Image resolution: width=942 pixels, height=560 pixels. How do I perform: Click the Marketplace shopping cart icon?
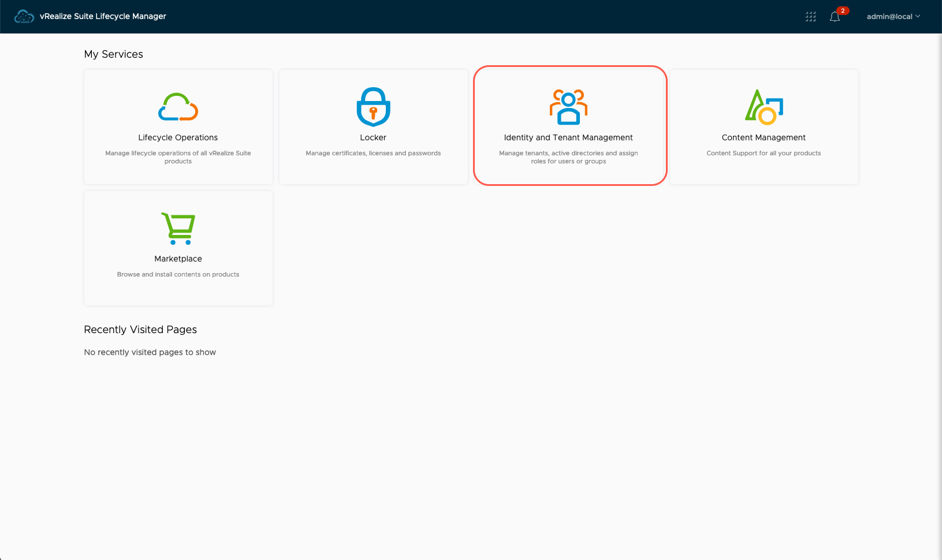178,228
